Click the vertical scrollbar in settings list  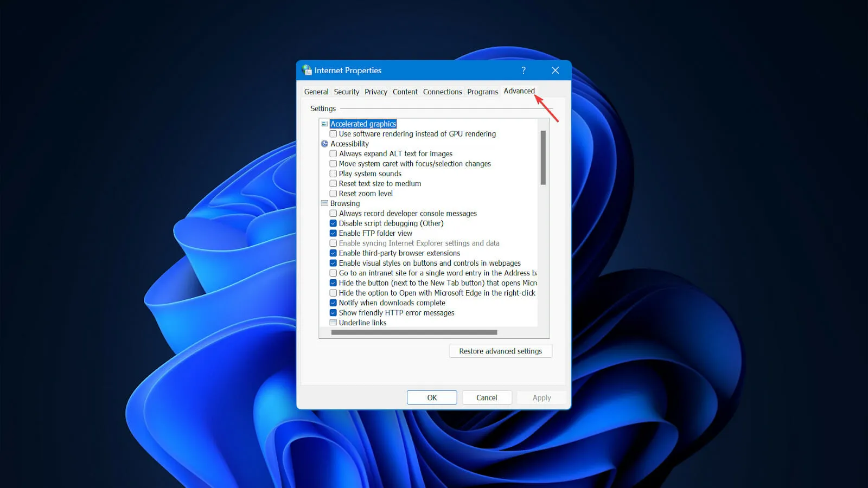(x=543, y=157)
